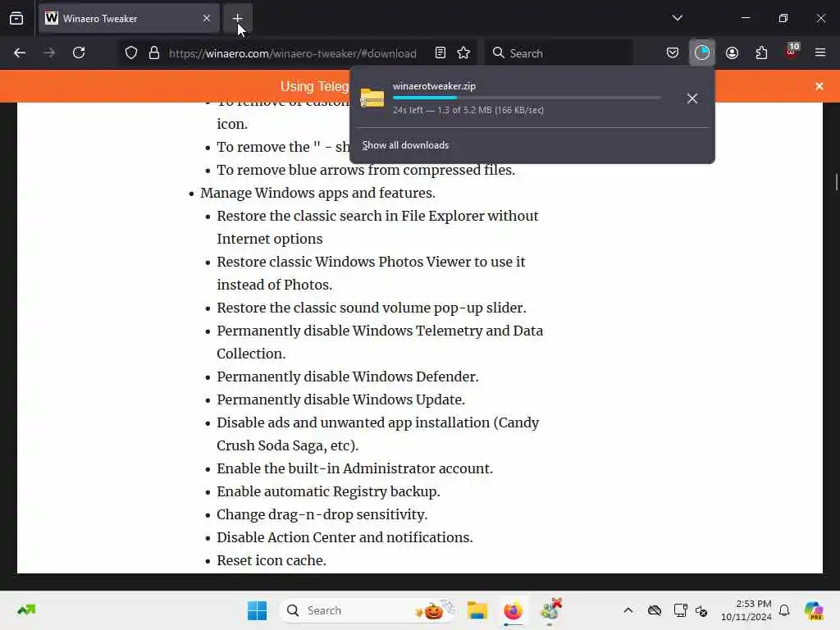Screen dimensions: 840x630
Task: Go forward one page
Action: [x=49, y=52]
